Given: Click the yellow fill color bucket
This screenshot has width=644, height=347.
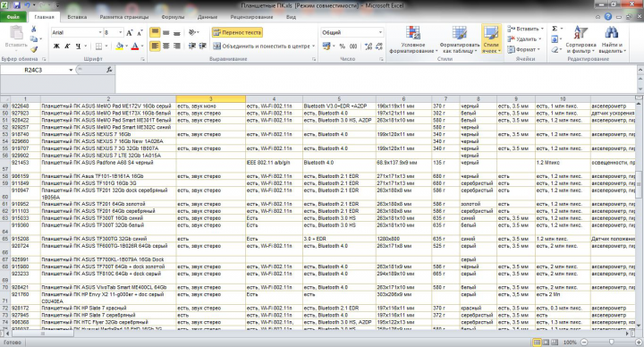Looking at the screenshot, I should 120,46.
